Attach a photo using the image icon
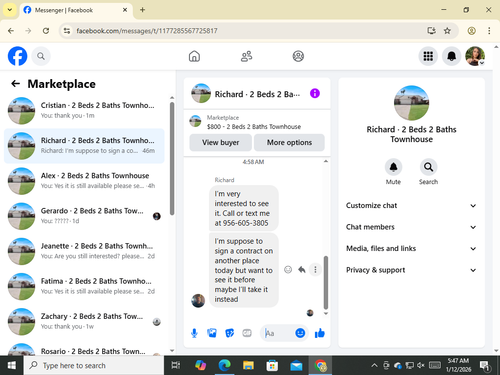 (212, 333)
